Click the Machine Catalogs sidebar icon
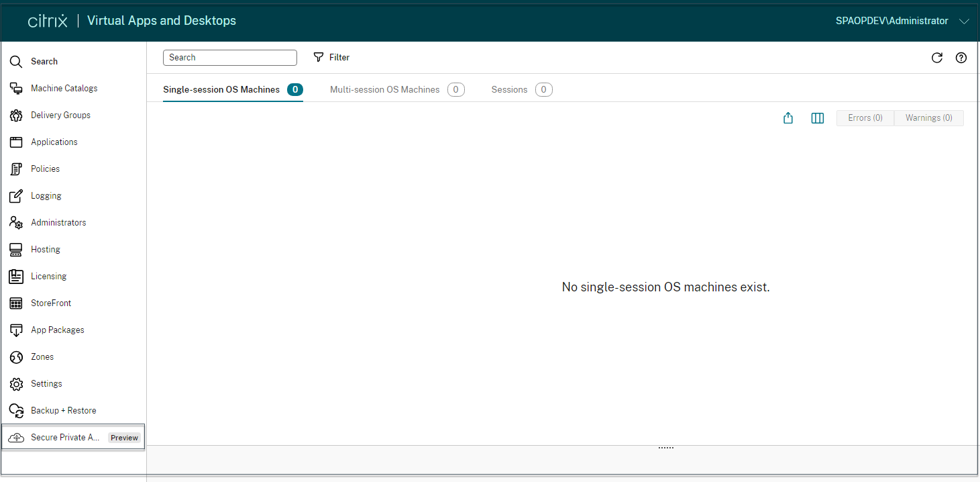980x482 pixels. (16, 89)
